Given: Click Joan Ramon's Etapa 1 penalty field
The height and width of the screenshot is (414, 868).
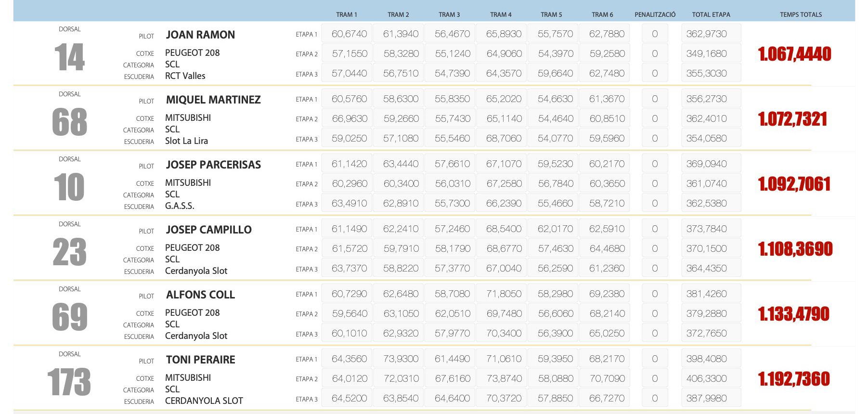Looking at the screenshot, I should pyautogui.click(x=654, y=34).
